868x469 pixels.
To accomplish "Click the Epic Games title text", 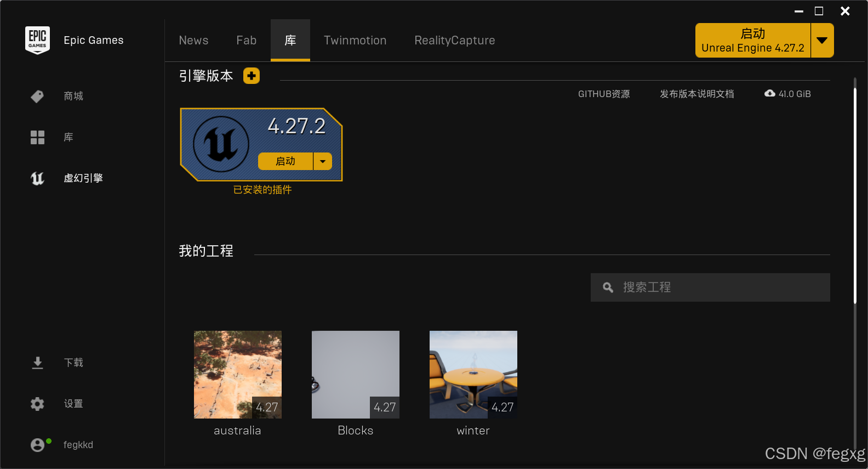I will (94, 41).
